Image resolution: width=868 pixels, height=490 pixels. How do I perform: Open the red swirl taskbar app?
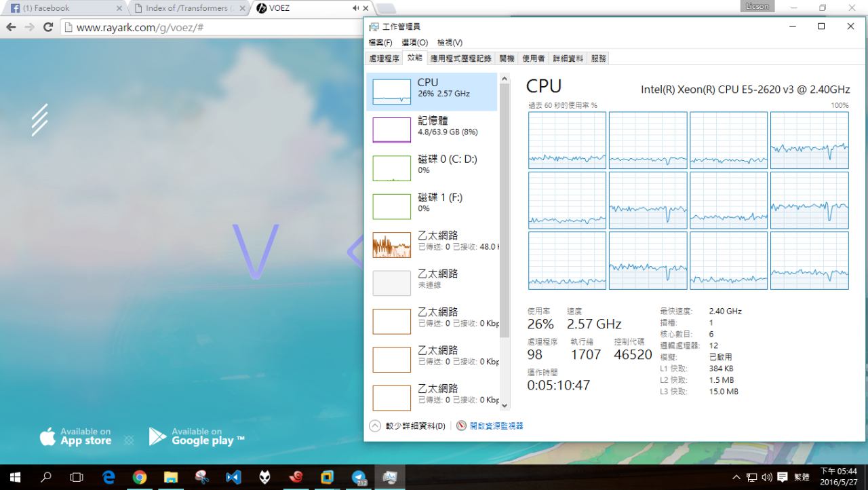pyautogui.click(x=296, y=477)
